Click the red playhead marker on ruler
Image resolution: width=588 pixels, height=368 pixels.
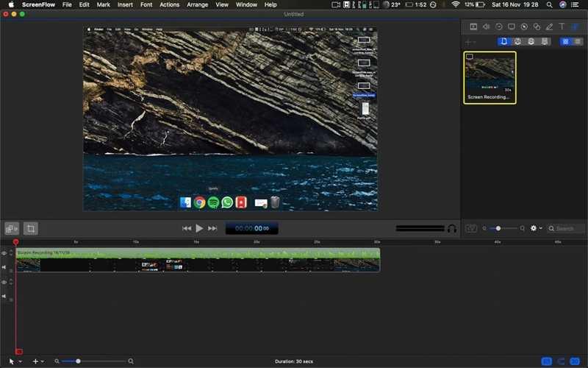(15, 242)
